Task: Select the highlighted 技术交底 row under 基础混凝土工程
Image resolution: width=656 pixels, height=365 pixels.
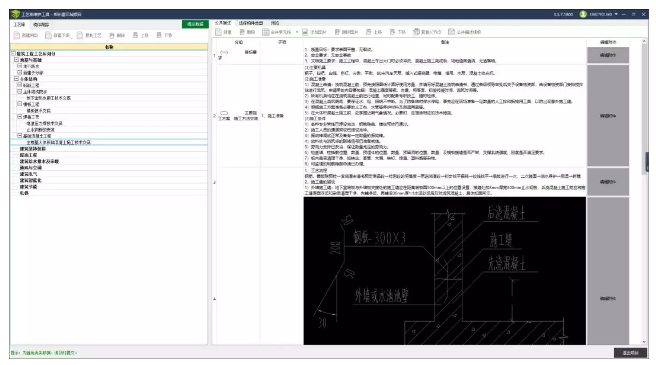Action: [59, 142]
